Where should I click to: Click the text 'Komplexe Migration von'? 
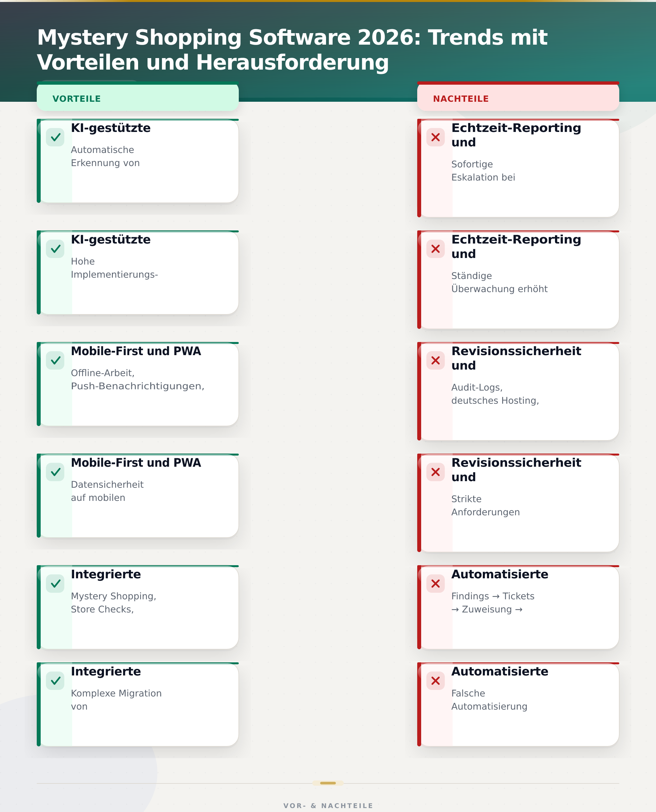pos(116,699)
